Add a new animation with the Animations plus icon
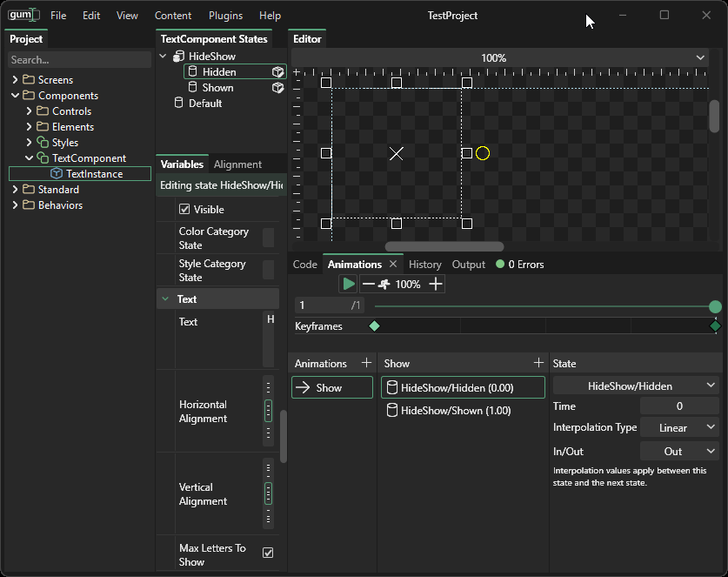Screen dimensions: 728x577 (366, 363)
